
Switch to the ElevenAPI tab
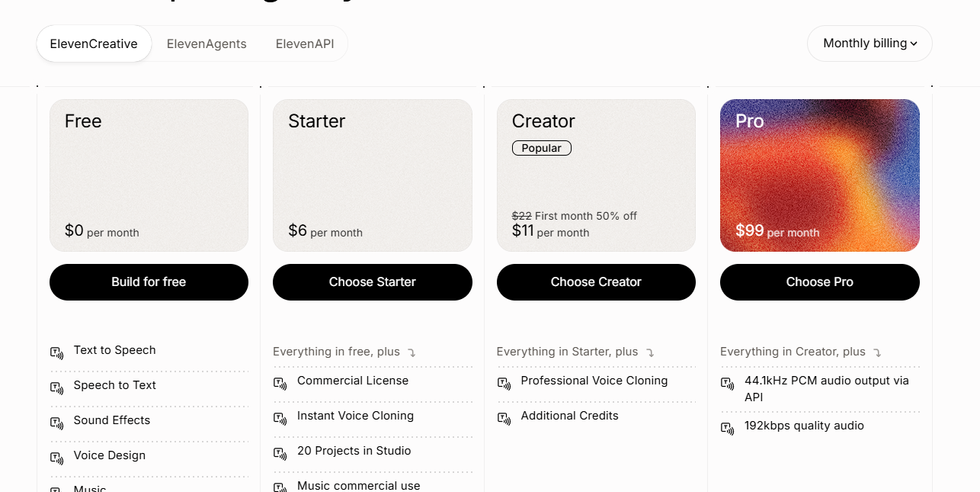click(305, 44)
